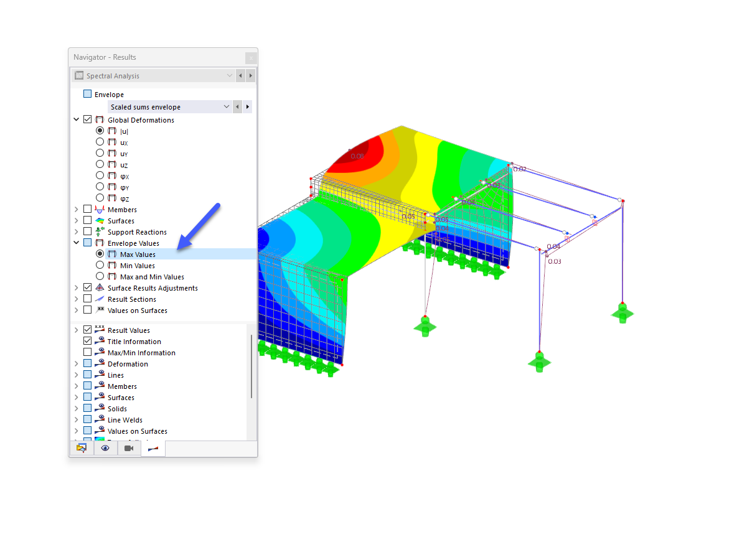Uncheck the Title Information checkbox
The height and width of the screenshot is (560, 747).
pyautogui.click(x=87, y=342)
